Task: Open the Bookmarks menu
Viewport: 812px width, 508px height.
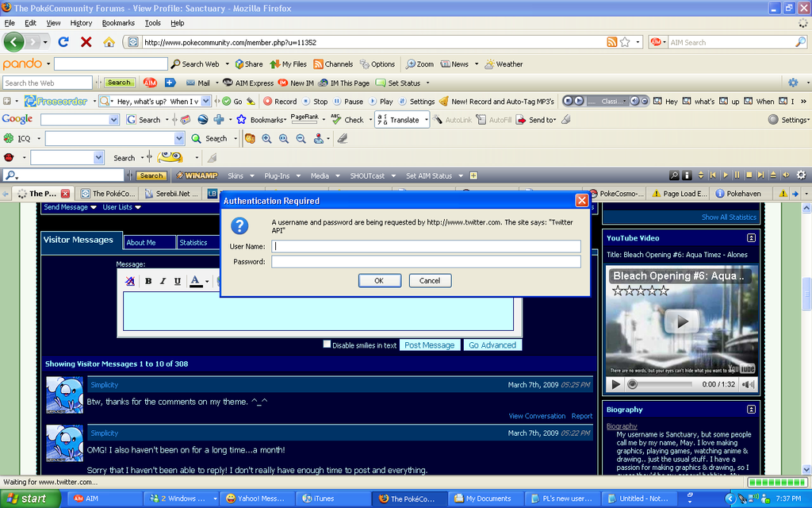Action: tap(118, 23)
